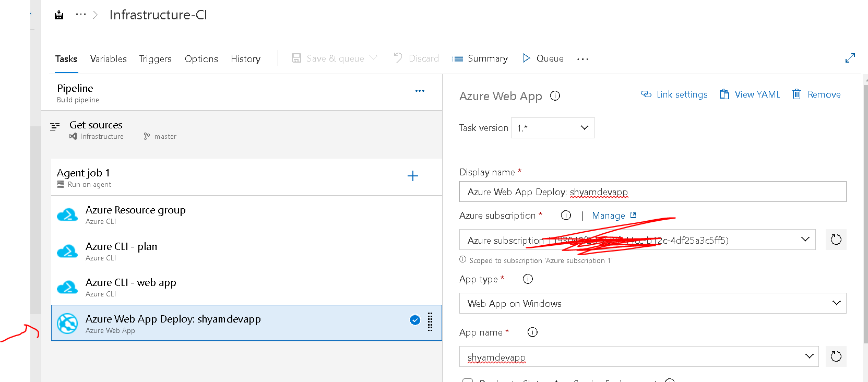The width and height of the screenshot is (868, 382).
Task: Open the breadcrumb ellipsis menu
Action: [80, 15]
